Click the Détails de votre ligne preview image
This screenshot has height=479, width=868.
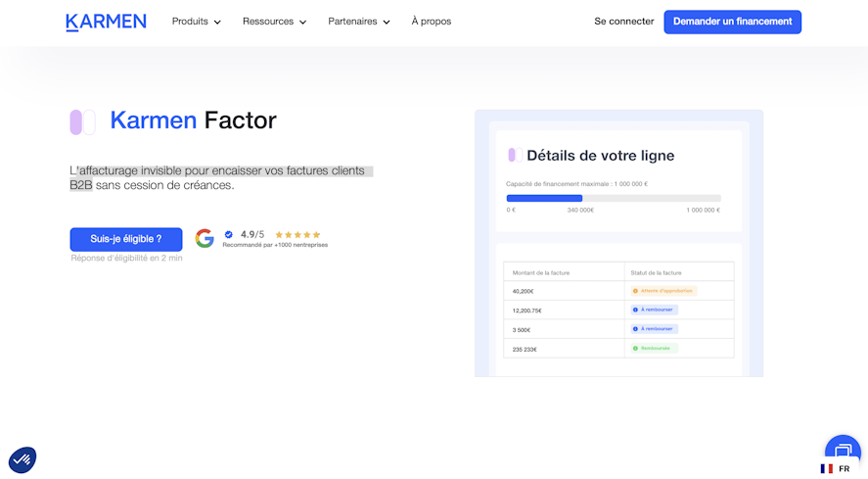618,243
